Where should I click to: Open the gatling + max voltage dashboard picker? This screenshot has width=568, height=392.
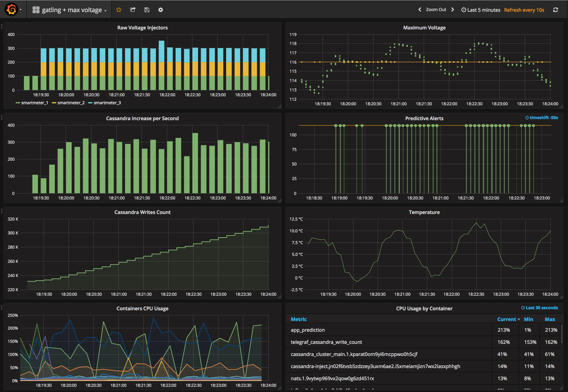coord(70,10)
